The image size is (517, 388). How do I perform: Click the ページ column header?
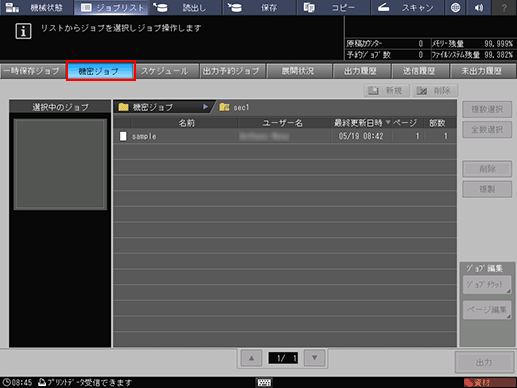pos(407,123)
